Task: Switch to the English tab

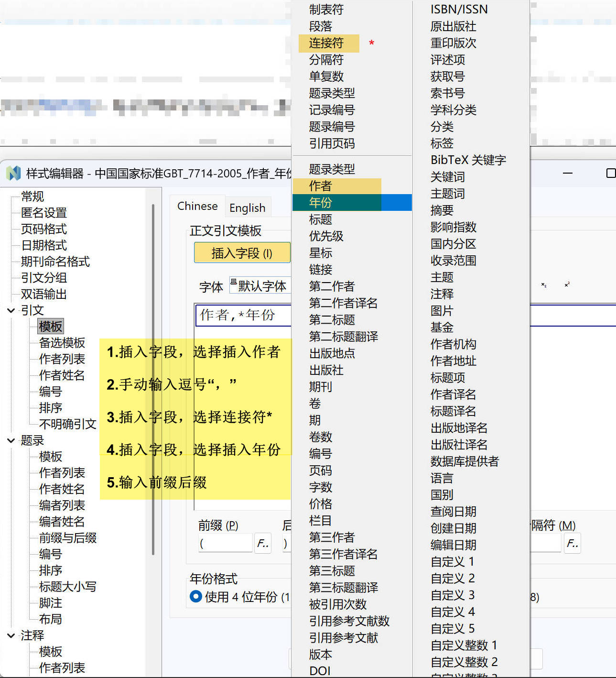Action: coord(247,208)
